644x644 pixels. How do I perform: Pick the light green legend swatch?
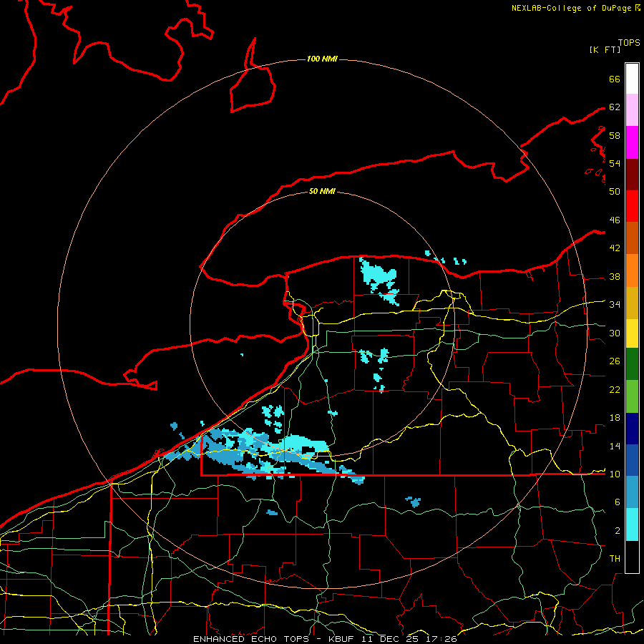point(632,396)
